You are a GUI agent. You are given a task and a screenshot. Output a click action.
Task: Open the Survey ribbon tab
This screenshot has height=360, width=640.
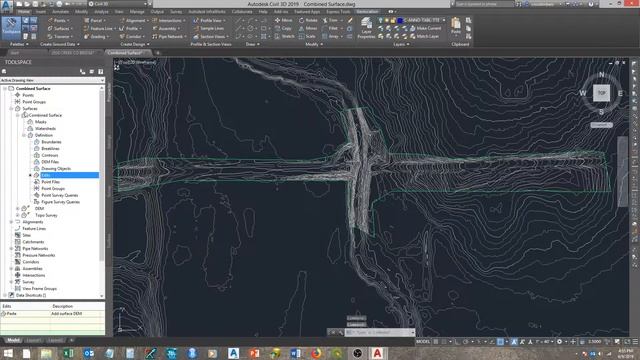(176, 12)
